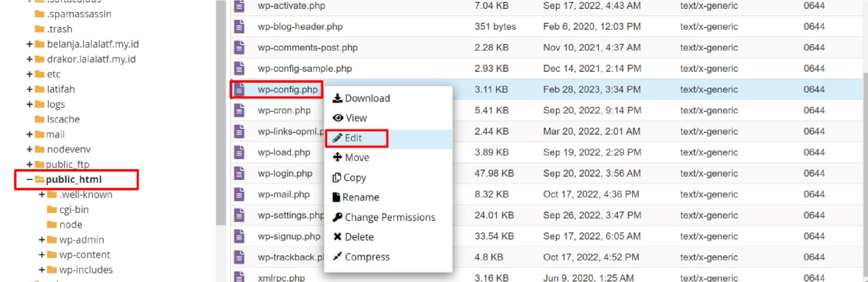
Task: Click the wp-login.php file icon
Action: 240,173
